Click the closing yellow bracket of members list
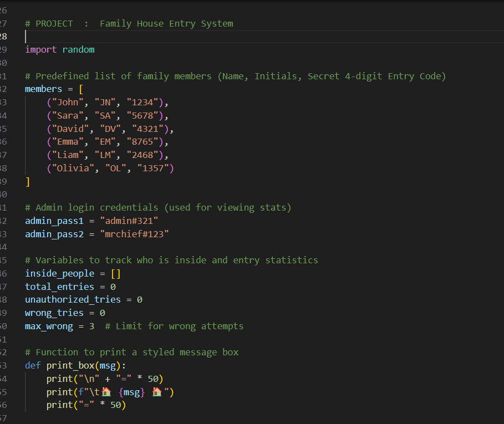The width and height of the screenshot is (504, 424). 28,181
